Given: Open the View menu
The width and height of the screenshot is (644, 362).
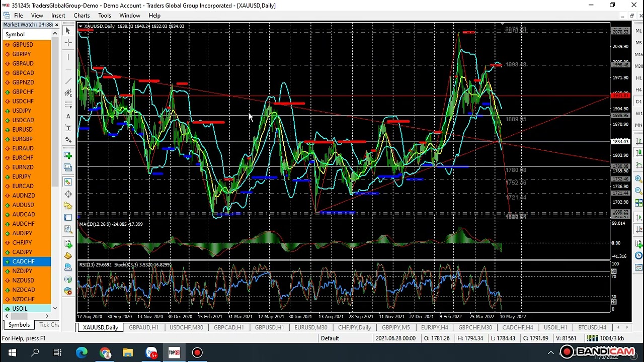Looking at the screenshot, I should pyautogui.click(x=37, y=16).
